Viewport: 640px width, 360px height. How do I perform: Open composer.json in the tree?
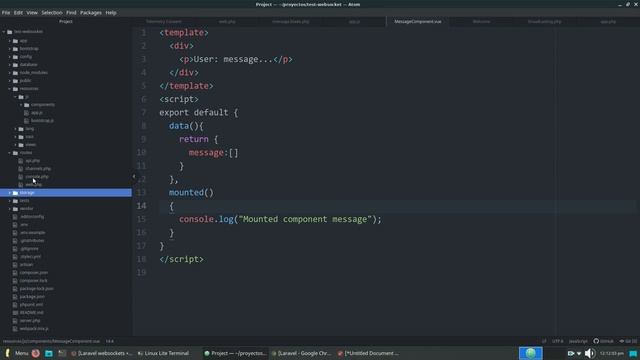point(34,273)
